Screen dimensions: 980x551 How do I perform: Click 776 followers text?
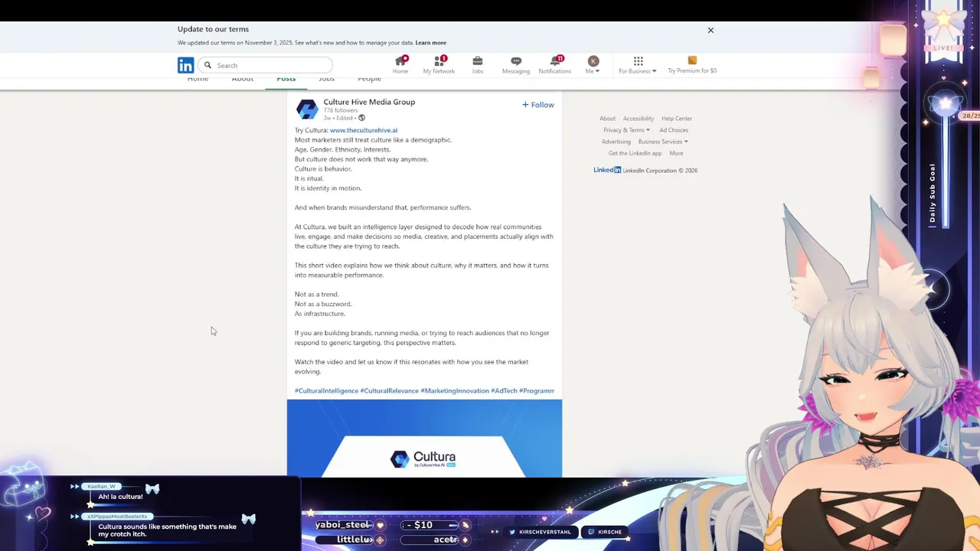341,110
